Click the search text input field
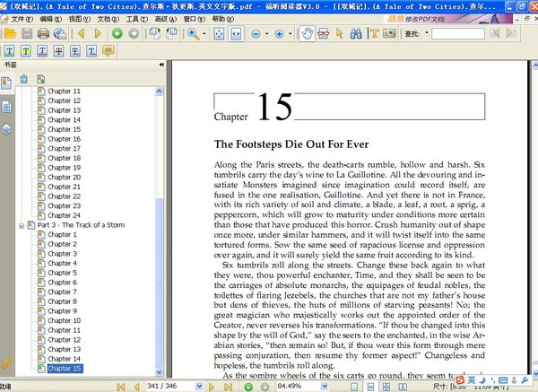 tap(458, 34)
